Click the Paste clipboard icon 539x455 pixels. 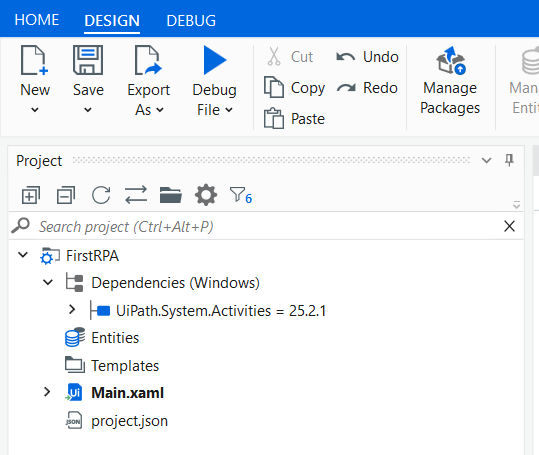click(x=274, y=118)
